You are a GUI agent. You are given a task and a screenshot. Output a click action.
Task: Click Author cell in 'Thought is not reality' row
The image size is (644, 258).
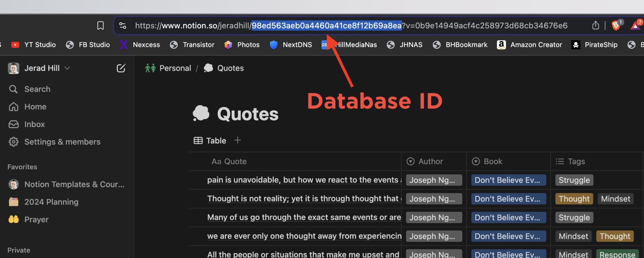pos(434,199)
